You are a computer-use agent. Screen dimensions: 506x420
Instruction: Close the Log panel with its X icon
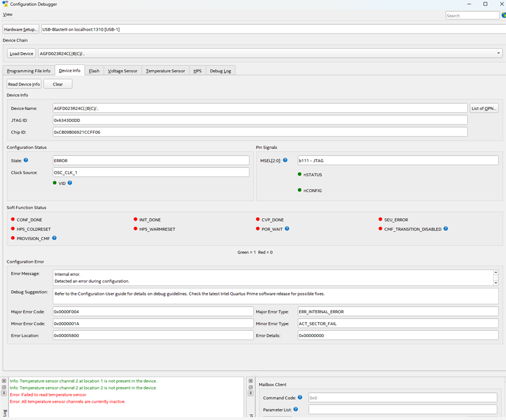[4, 381]
